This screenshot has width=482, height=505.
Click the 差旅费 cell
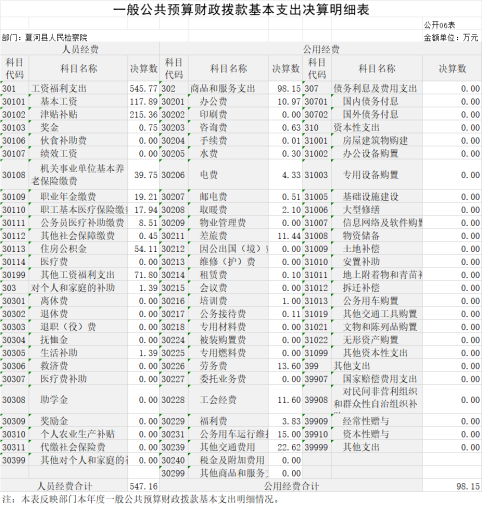[228, 236]
